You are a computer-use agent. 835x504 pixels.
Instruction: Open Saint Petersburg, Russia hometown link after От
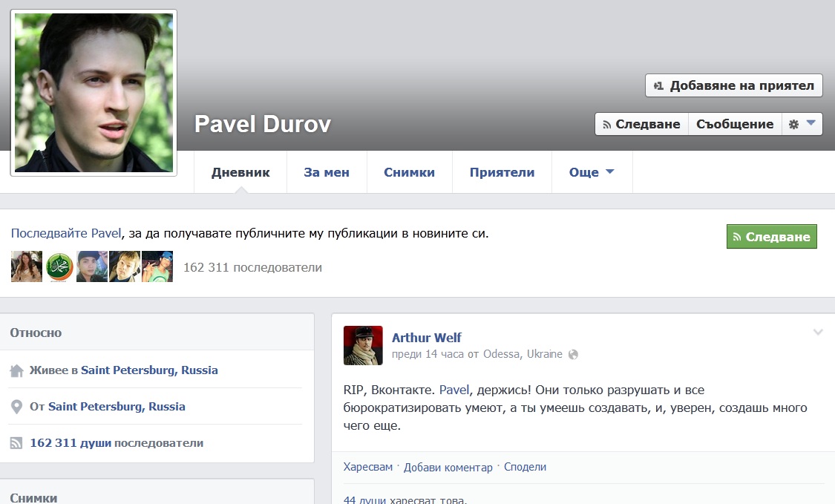click(x=117, y=407)
